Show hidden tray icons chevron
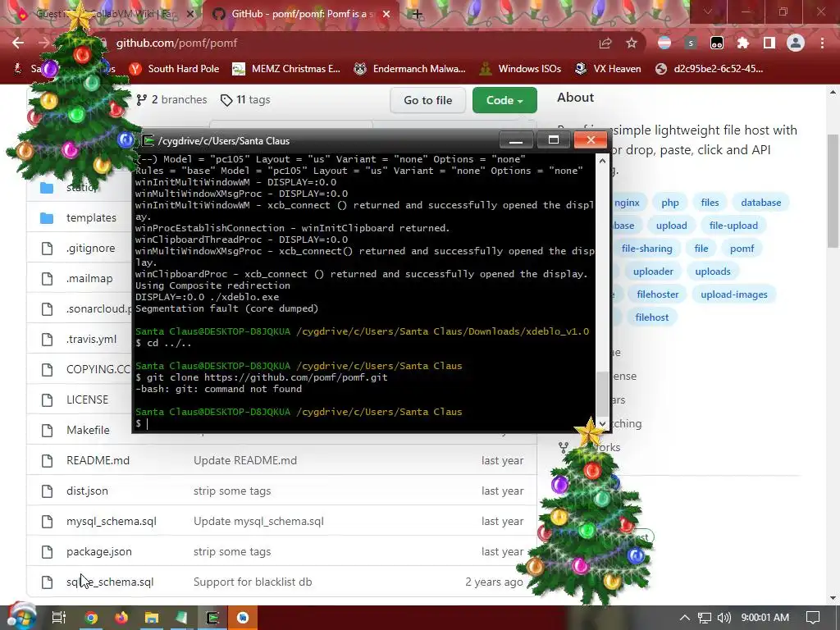Image resolution: width=840 pixels, height=630 pixels. coord(685,618)
